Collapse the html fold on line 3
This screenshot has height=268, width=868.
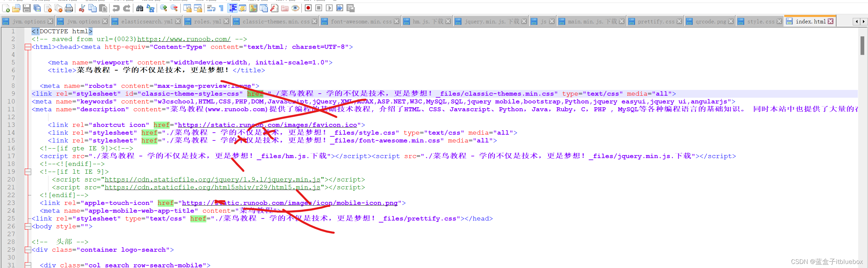pyautogui.click(x=28, y=47)
